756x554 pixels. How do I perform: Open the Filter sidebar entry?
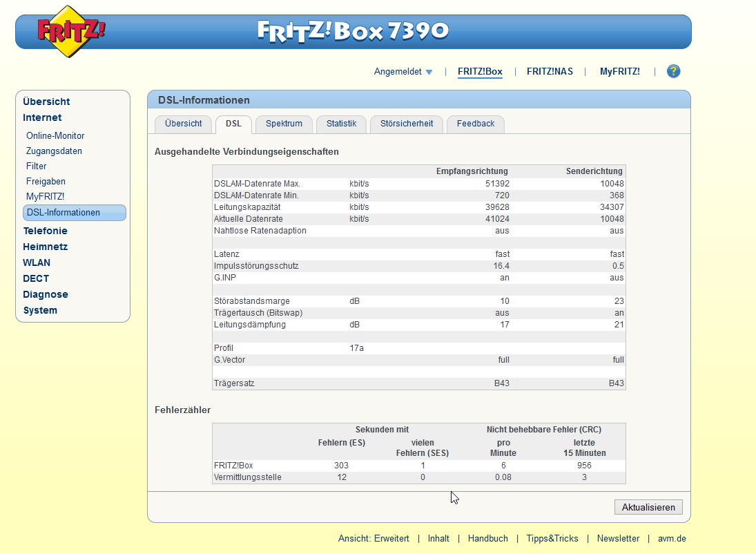coord(36,166)
